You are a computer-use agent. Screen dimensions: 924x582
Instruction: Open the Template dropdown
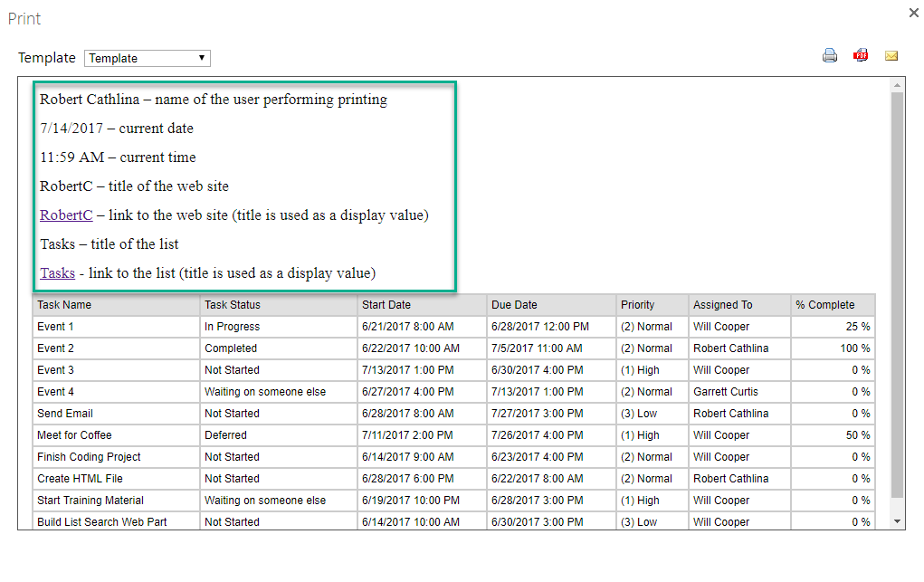(x=148, y=58)
